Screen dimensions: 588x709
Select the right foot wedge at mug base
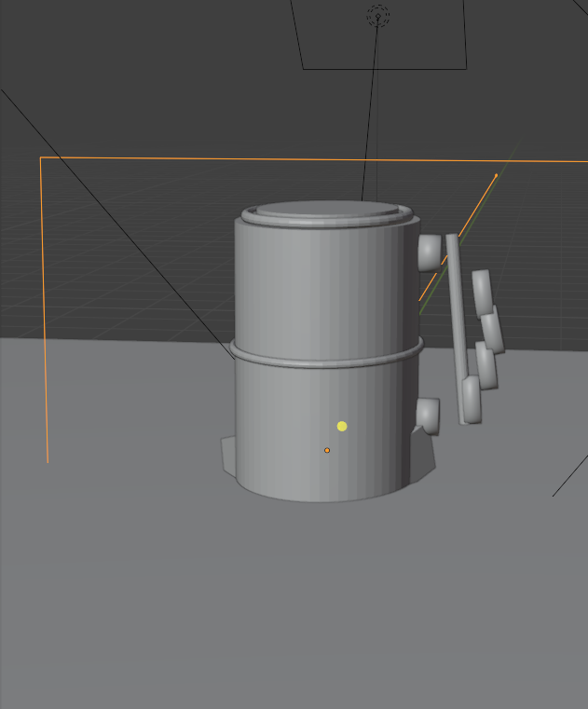point(424,455)
